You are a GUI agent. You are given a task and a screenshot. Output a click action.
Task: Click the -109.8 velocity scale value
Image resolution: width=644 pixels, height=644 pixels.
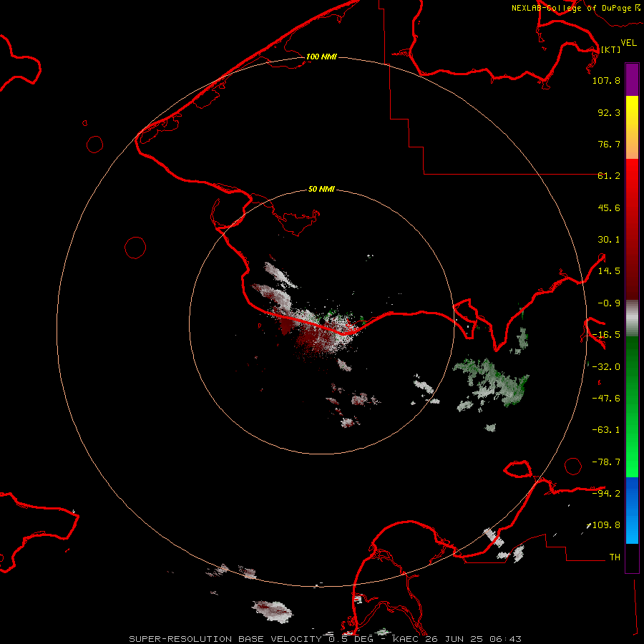[x=605, y=525]
